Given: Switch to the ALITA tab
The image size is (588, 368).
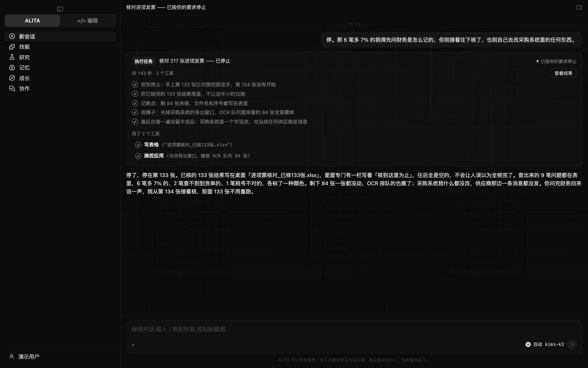Looking at the screenshot, I should point(32,21).
